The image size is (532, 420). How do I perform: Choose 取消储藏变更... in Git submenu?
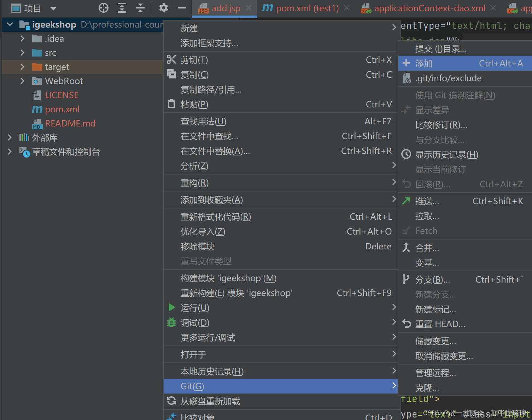click(x=465, y=356)
